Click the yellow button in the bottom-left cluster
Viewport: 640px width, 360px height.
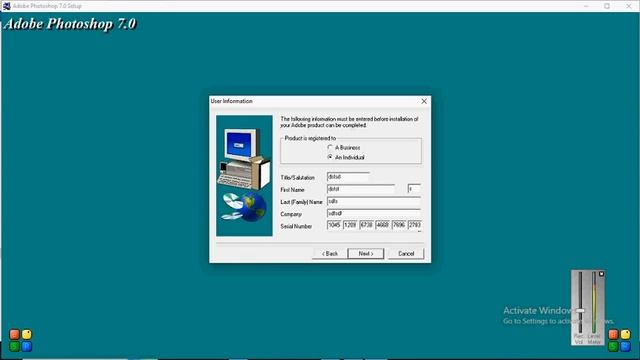click(27, 335)
